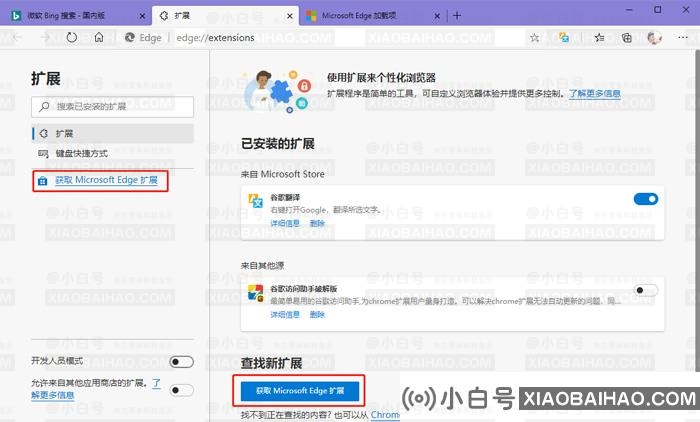Click 删除 for 谷歌翻译 extension
The height and width of the screenshot is (422, 700).
pyautogui.click(x=317, y=223)
